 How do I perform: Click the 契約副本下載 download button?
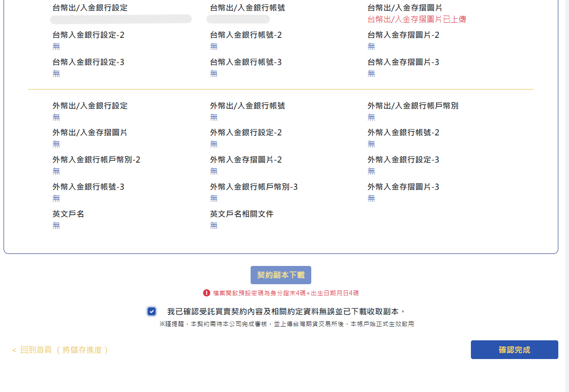280,275
